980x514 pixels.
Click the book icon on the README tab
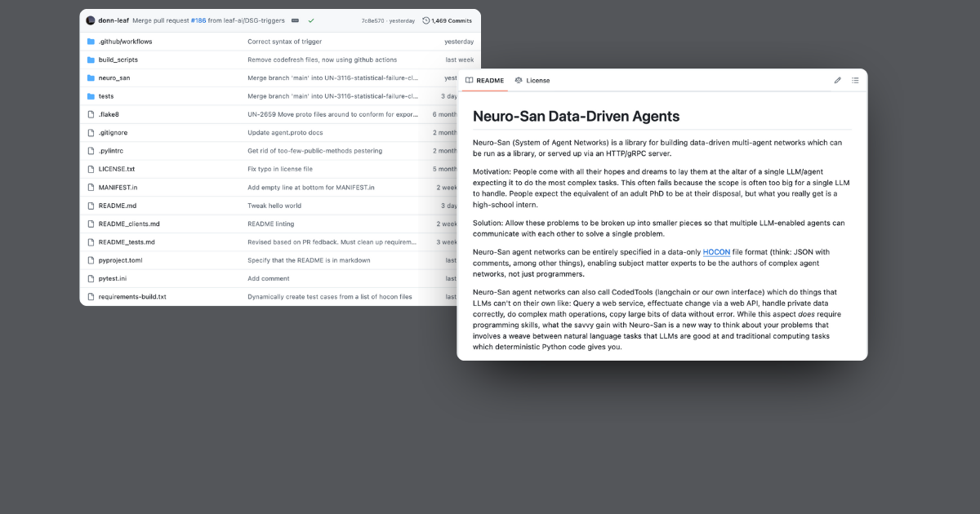pos(470,80)
